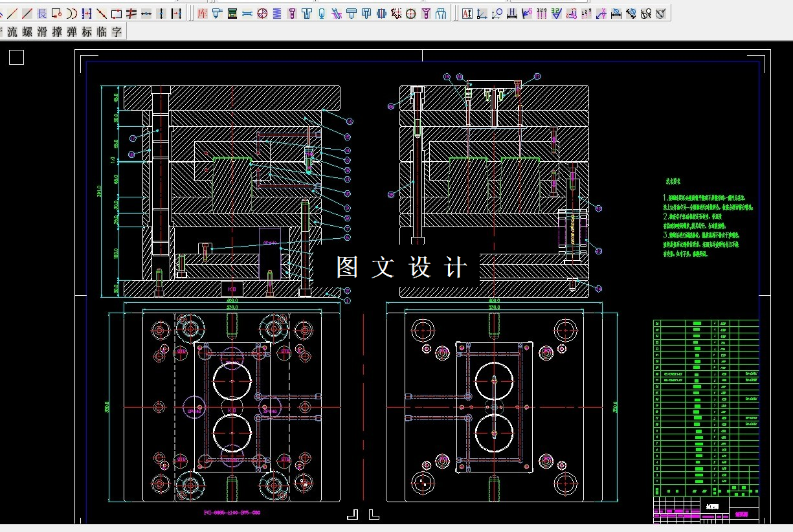Pick the rectangle with red circle tool
Image resolution: width=793 pixels, height=532 pixels.
pos(56,13)
